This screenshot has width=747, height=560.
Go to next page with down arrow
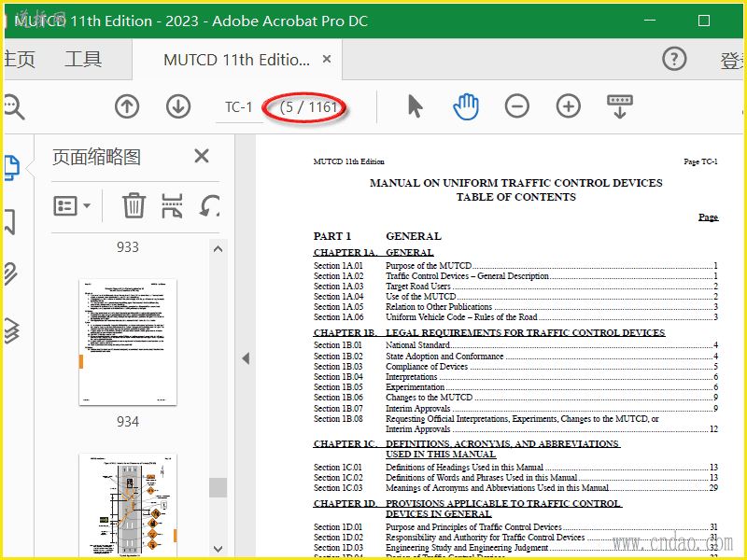click(178, 106)
